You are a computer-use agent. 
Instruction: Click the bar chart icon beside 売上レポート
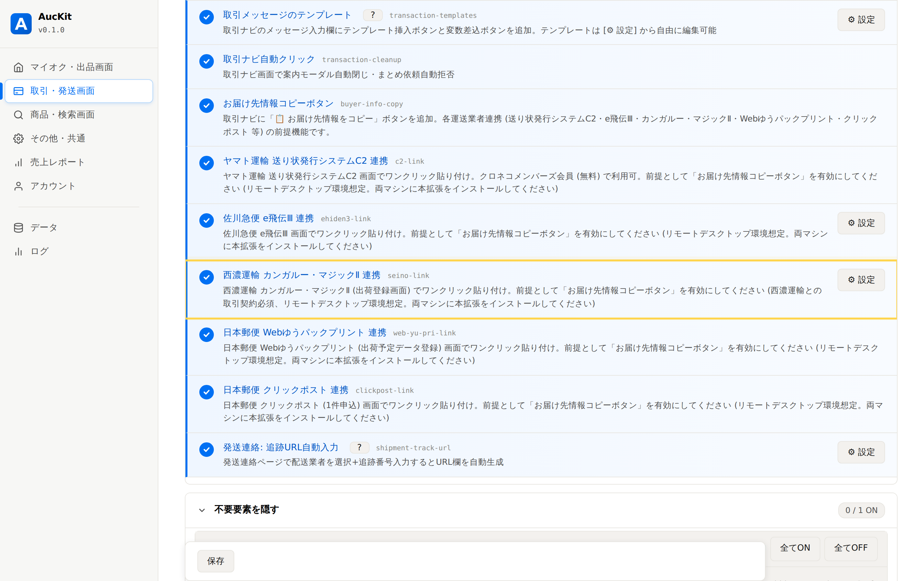point(18,162)
